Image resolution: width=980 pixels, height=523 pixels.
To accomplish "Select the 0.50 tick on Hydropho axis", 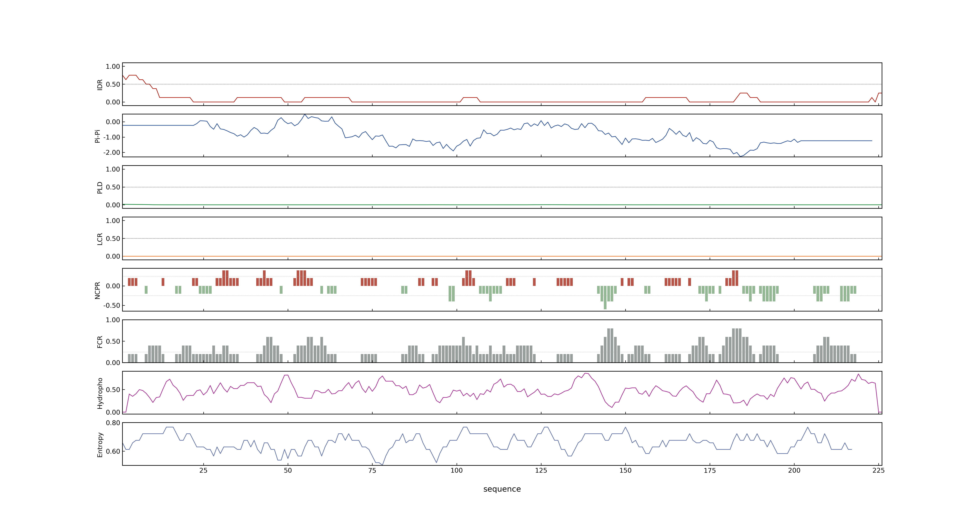I will point(113,390).
